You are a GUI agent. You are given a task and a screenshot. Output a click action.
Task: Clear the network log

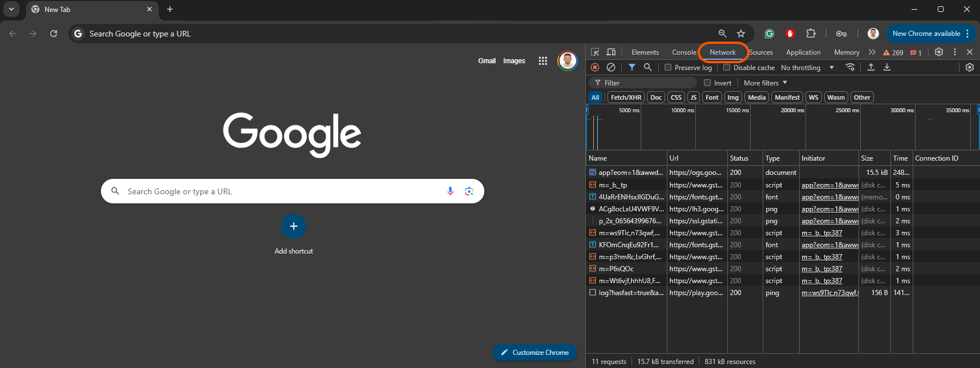pyautogui.click(x=611, y=67)
